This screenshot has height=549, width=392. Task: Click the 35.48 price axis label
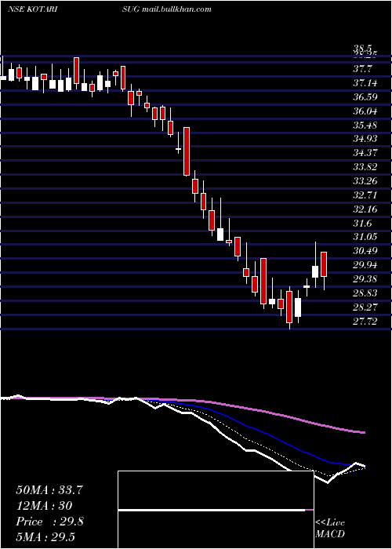pos(365,125)
